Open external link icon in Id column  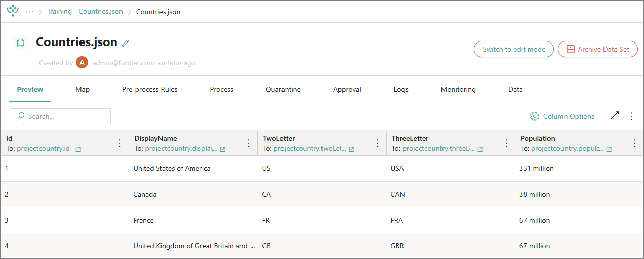coord(78,149)
